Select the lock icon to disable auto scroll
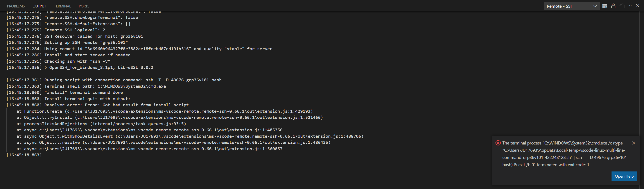The width and height of the screenshot is (644, 189). [x=613, y=6]
